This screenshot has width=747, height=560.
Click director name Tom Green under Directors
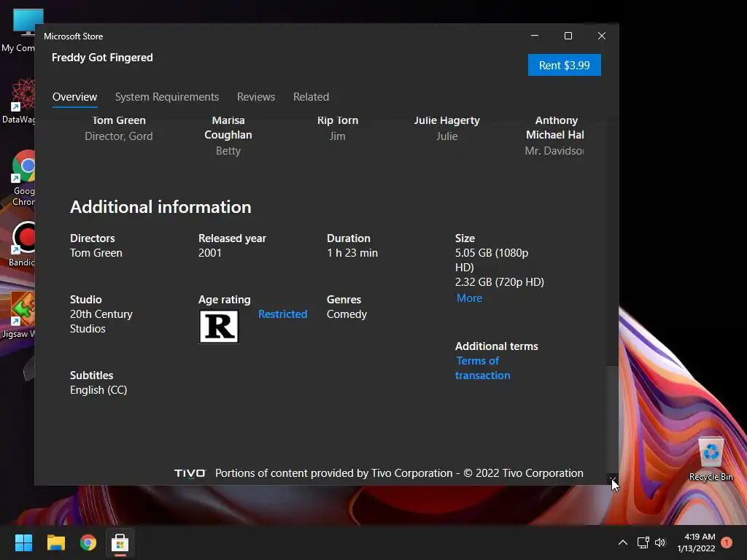click(x=96, y=253)
